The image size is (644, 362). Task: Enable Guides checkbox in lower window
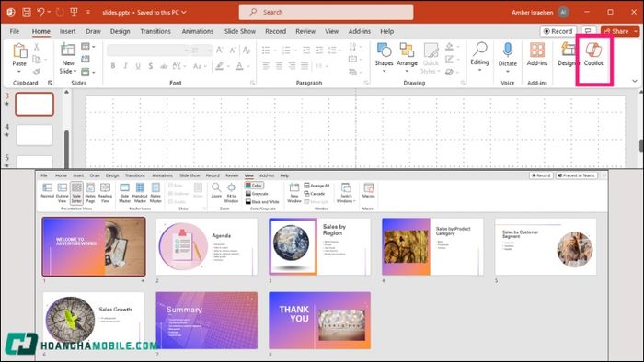point(177,202)
